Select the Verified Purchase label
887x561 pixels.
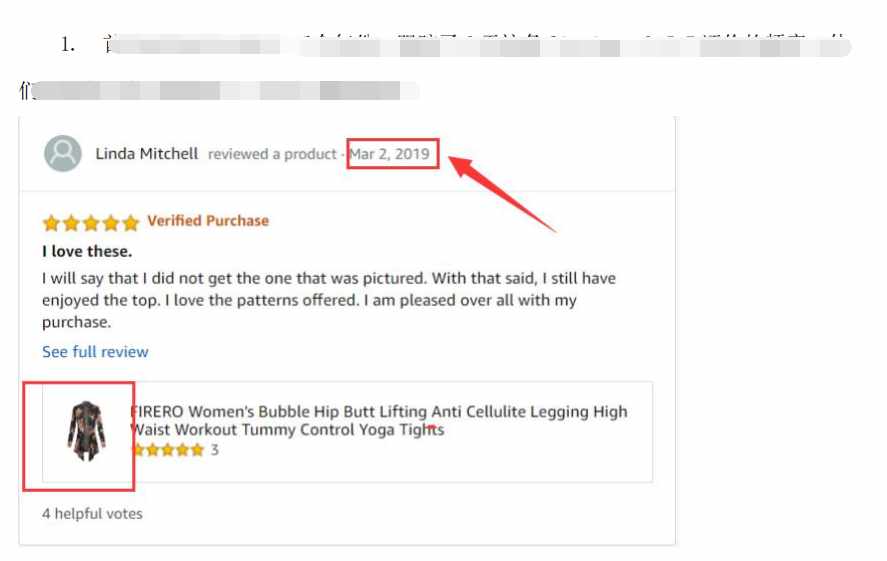click(x=208, y=221)
